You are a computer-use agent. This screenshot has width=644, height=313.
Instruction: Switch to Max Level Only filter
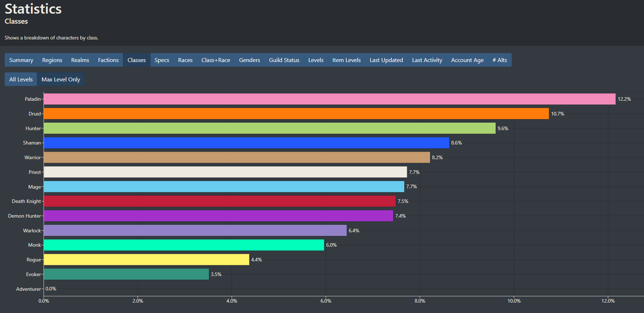61,79
